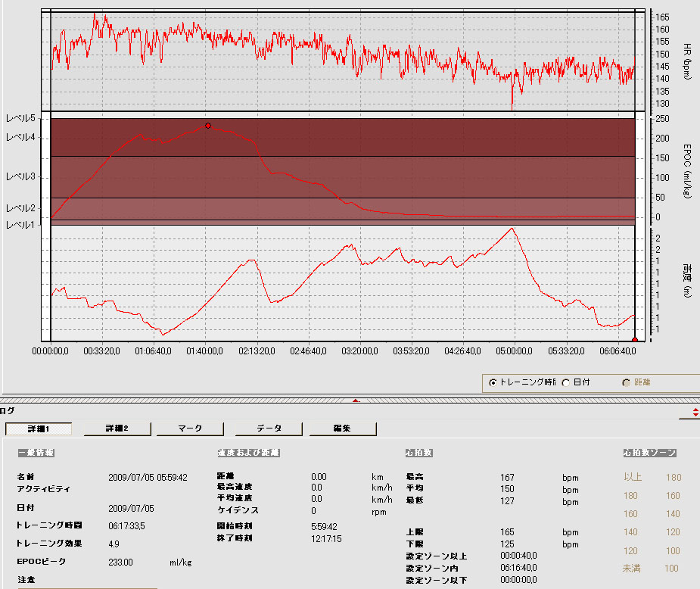Click the 250 label on the EPOC axis

pos(662,119)
